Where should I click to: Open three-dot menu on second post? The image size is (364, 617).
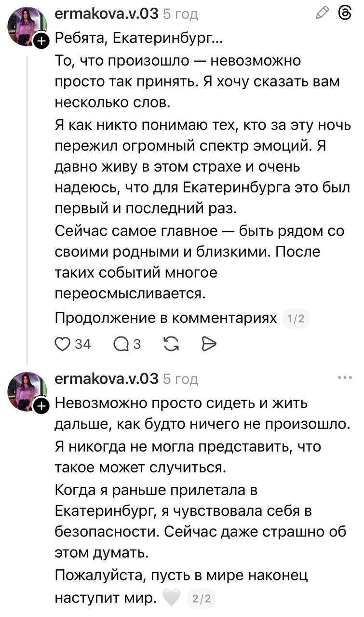point(345,378)
